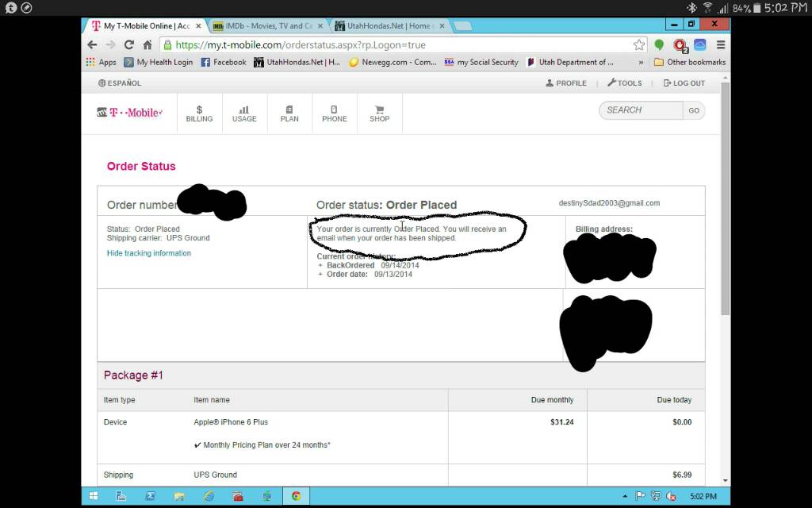Viewport: 812px width, 508px height.
Task: Click Action Center flag in system tray
Action: point(640,496)
